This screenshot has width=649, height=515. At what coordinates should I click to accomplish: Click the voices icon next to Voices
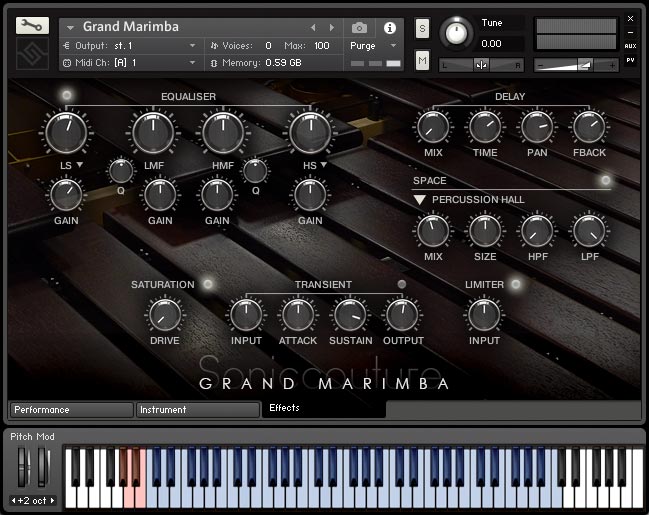(214, 46)
